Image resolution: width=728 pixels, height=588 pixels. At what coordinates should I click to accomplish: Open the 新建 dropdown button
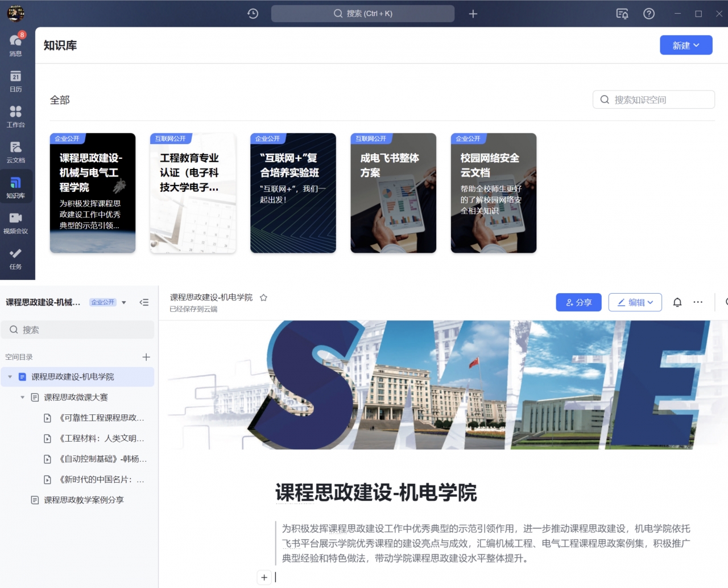point(685,46)
